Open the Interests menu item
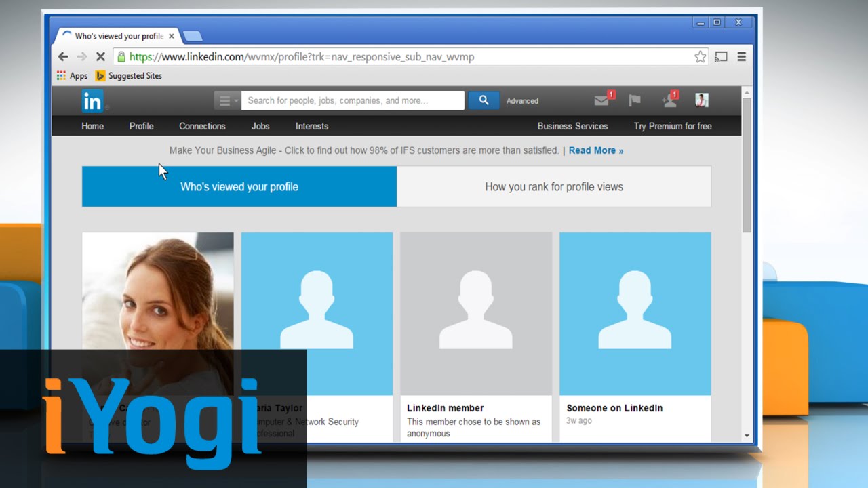 [312, 126]
